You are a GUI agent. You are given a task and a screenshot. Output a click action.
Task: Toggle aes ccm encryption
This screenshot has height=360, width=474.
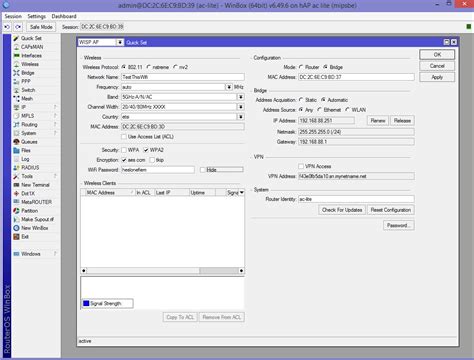coord(124,160)
